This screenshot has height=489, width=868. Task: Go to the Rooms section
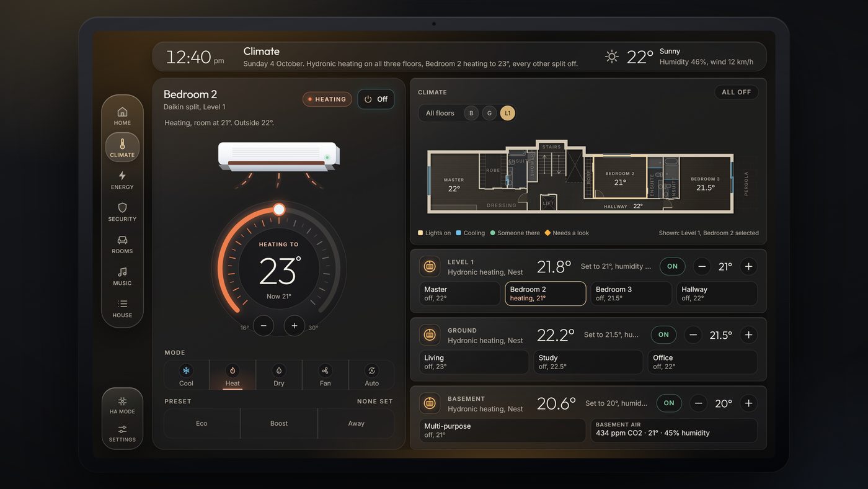click(x=122, y=244)
